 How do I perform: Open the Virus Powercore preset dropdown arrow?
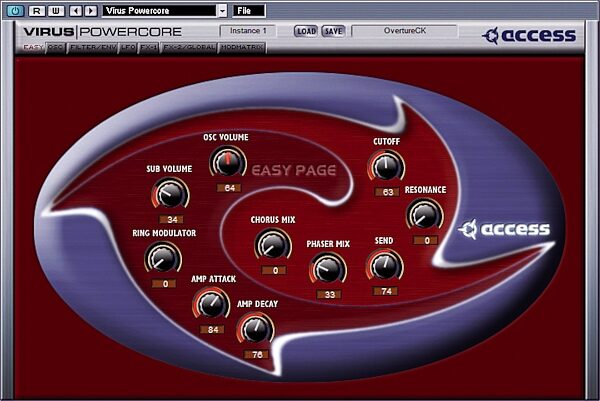pos(223,11)
